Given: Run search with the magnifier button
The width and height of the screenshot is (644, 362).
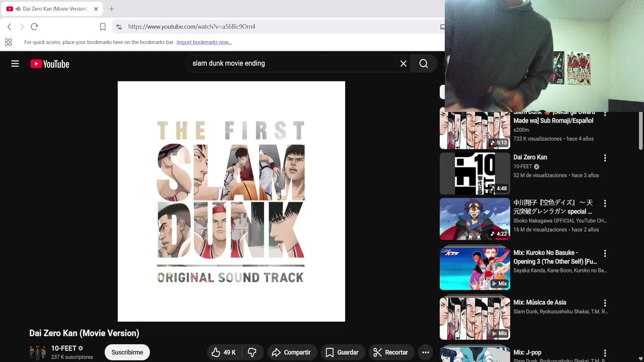Looking at the screenshot, I should click(424, 63).
